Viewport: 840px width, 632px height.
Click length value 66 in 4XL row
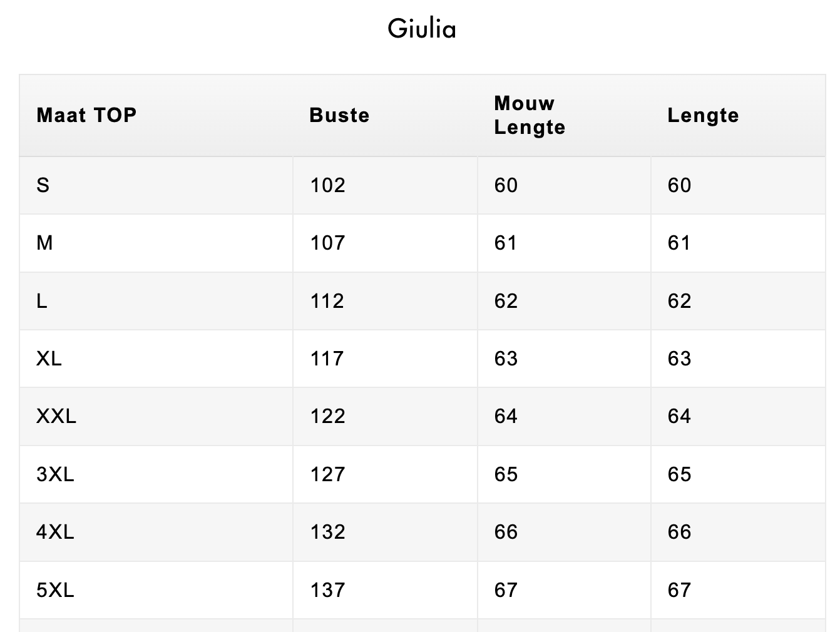tap(679, 532)
